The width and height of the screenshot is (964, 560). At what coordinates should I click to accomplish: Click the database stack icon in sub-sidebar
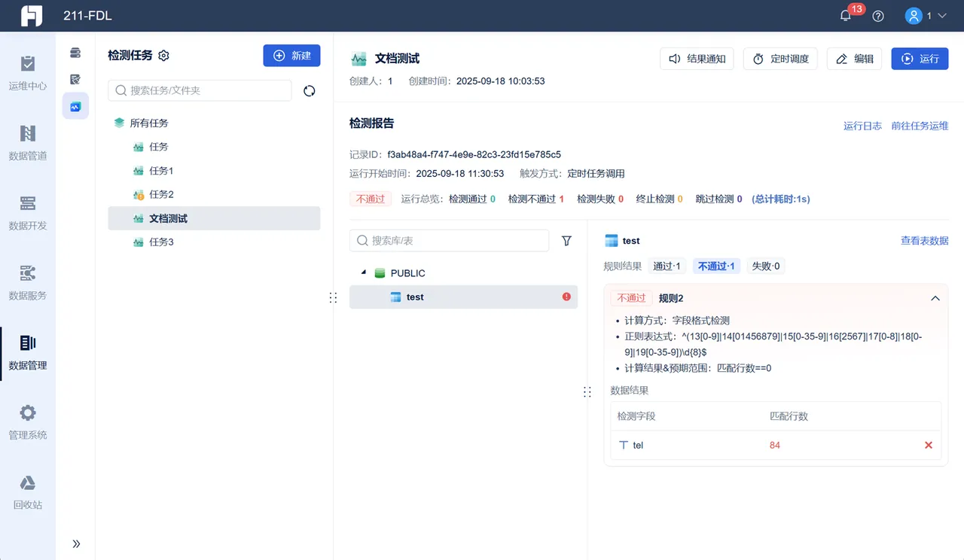click(x=75, y=53)
